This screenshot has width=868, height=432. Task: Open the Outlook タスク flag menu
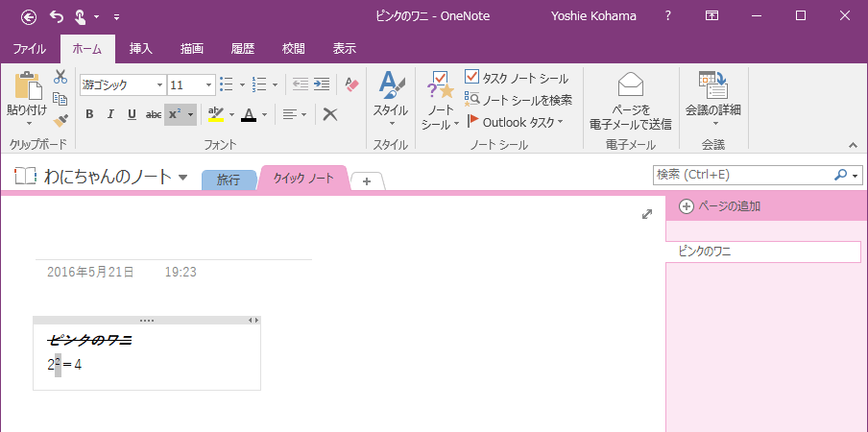(515, 122)
